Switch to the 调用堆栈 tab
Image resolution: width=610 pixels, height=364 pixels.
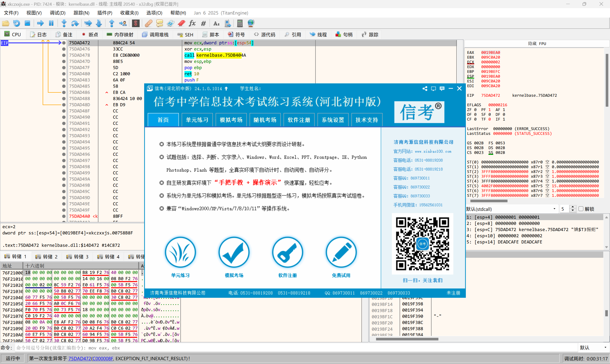(x=155, y=35)
